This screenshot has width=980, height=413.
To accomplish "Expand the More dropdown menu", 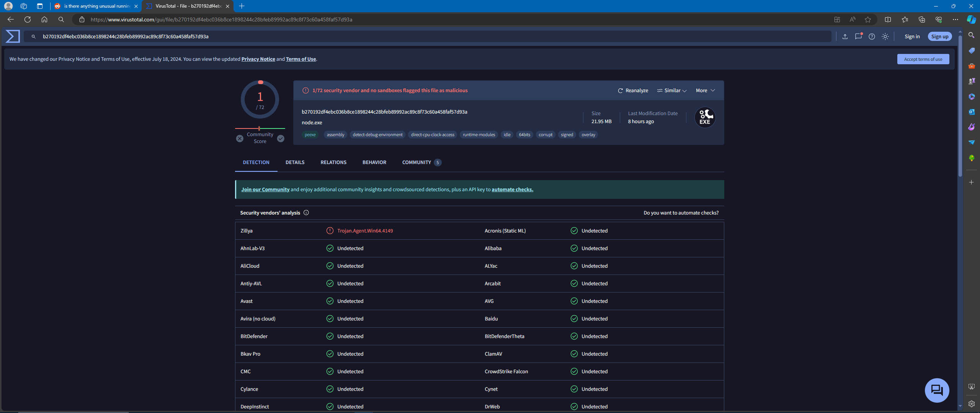I will [705, 91].
